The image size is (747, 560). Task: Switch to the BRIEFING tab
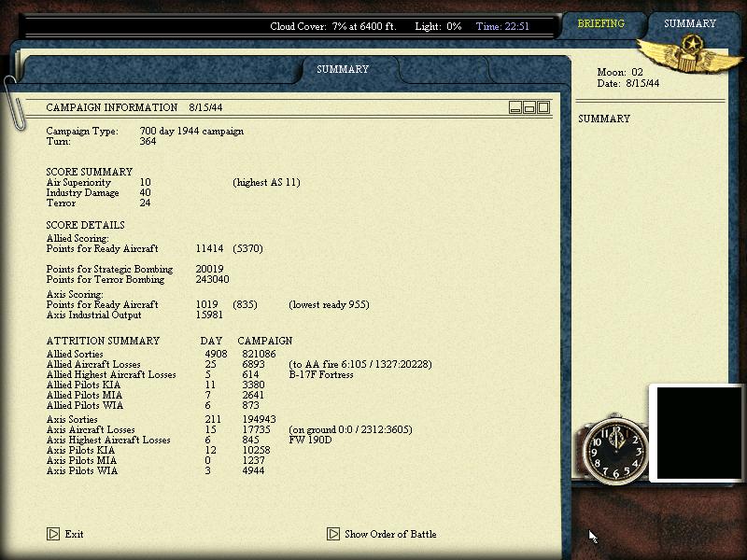coord(600,24)
